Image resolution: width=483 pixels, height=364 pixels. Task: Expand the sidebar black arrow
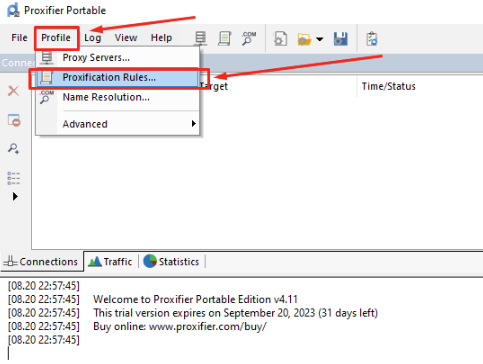(15, 196)
